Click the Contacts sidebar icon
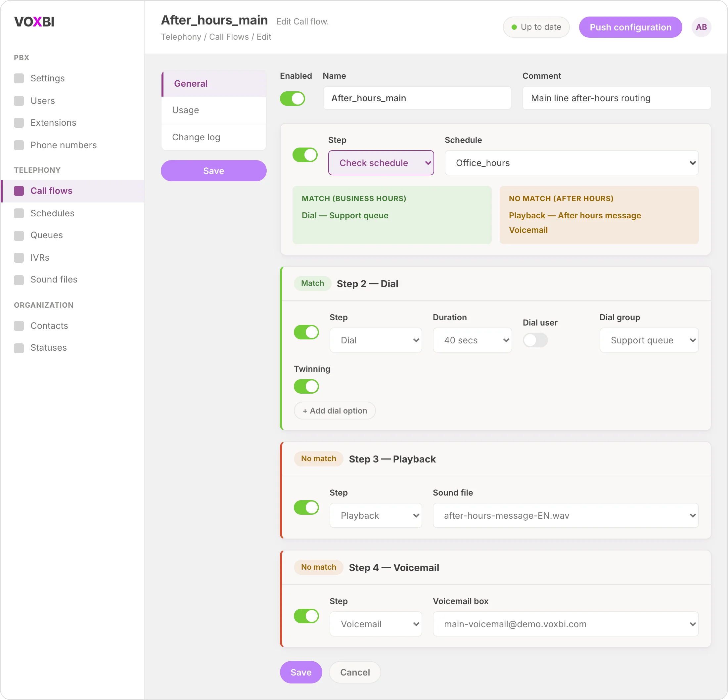 19,326
